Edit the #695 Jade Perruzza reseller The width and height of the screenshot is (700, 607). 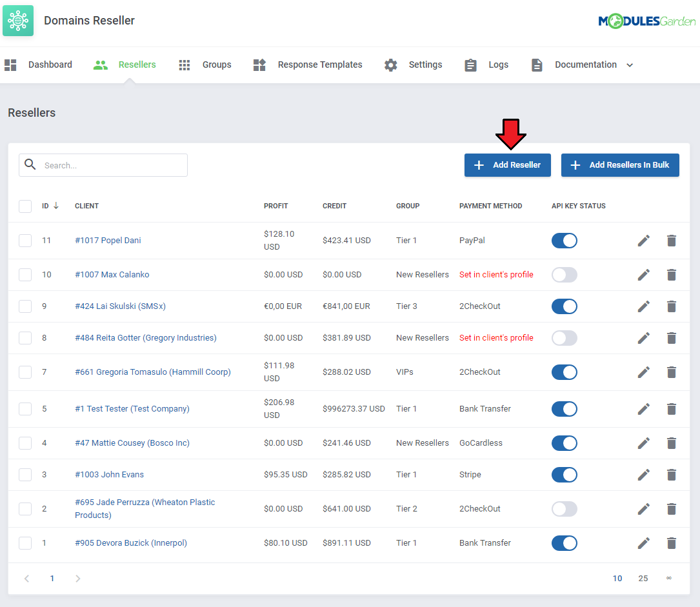643,509
